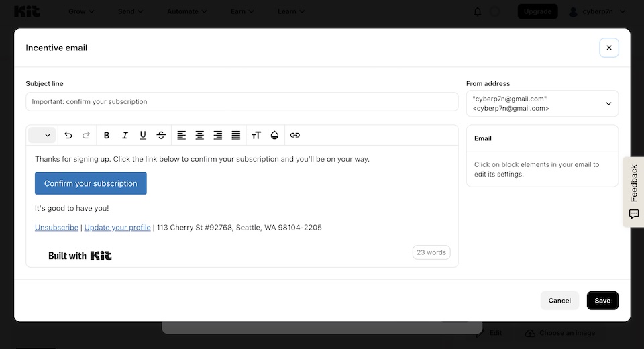Justify the email text
The width and height of the screenshot is (644, 349).
tap(236, 135)
